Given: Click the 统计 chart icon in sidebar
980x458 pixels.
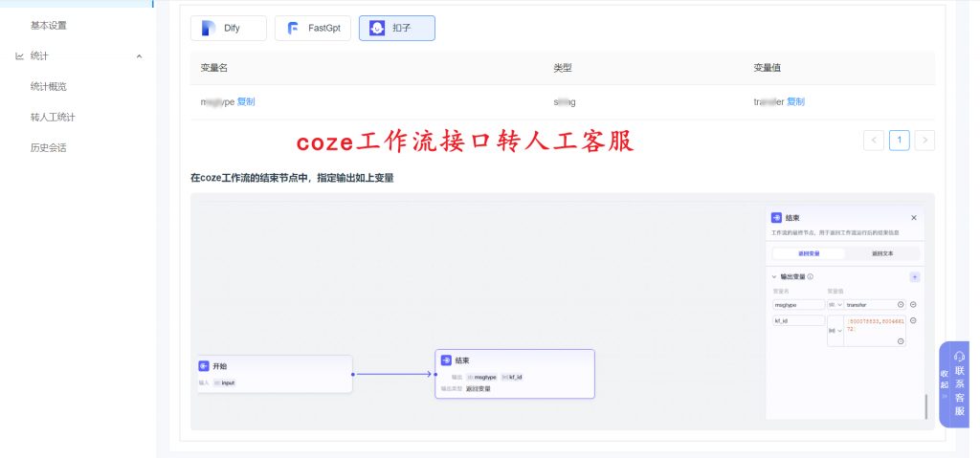Looking at the screenshot, I should coord(19,56).
